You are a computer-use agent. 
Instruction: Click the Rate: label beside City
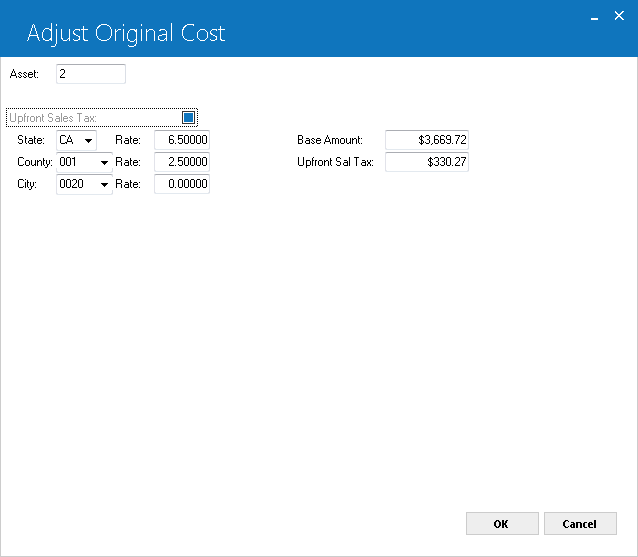(128, 184)
